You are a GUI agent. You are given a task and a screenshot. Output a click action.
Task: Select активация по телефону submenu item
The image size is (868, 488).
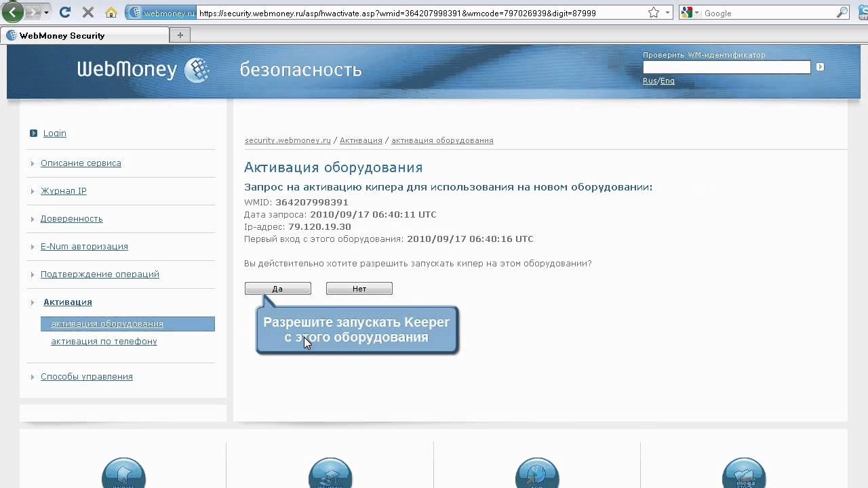coord(104,342)
